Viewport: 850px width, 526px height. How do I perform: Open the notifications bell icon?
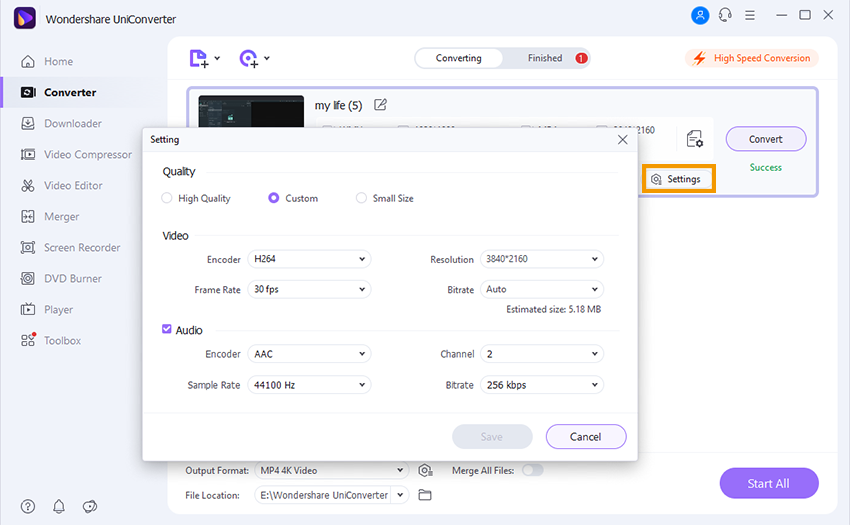(59, 506)
